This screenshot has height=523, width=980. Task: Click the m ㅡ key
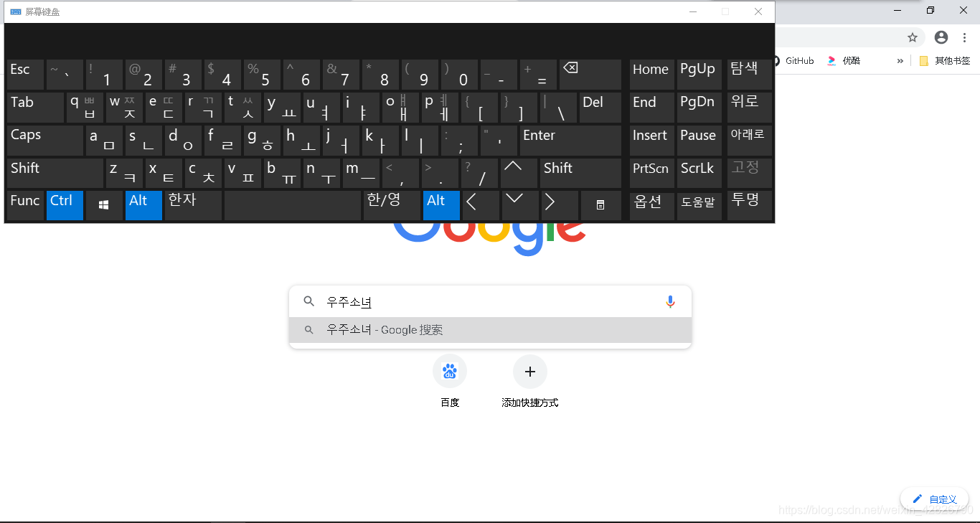pos(361,173)
